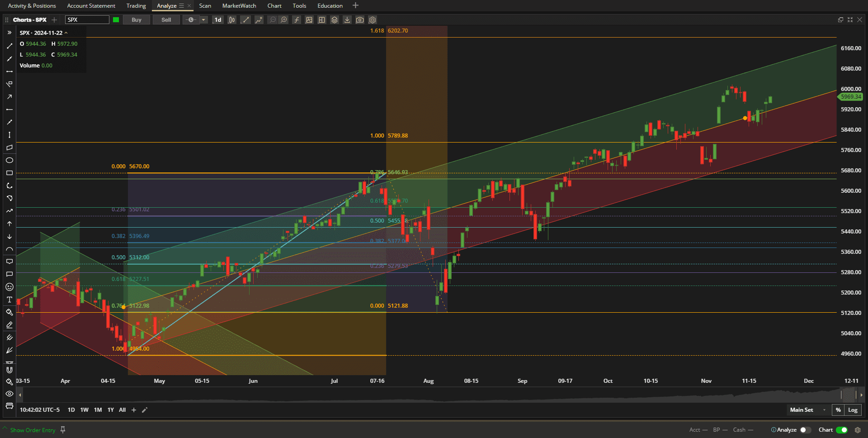The image size is (868, 438).
Task: Toggle Log scale button
Action: [853, 410]
